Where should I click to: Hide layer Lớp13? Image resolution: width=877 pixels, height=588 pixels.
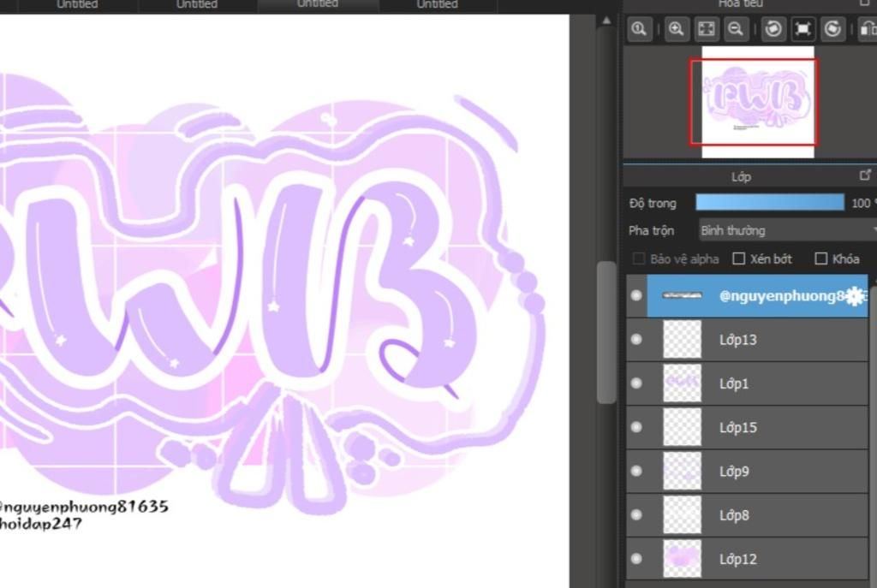636,339
